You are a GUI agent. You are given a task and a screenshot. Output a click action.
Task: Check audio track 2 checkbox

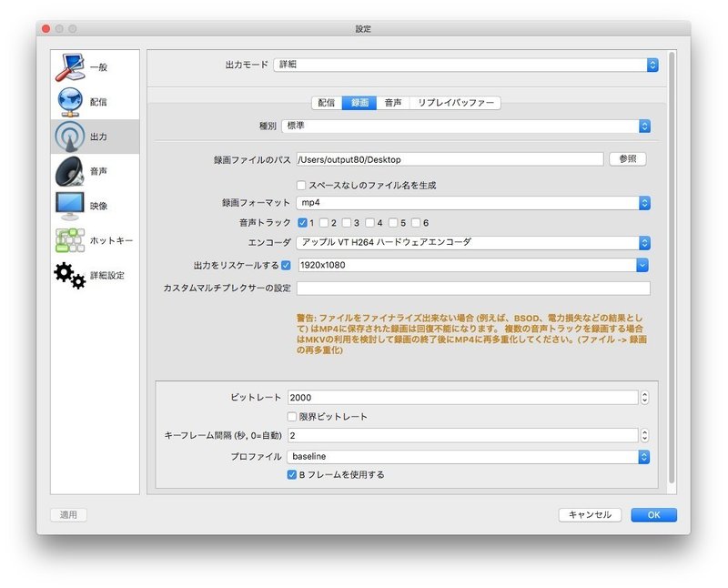[324, 223]
